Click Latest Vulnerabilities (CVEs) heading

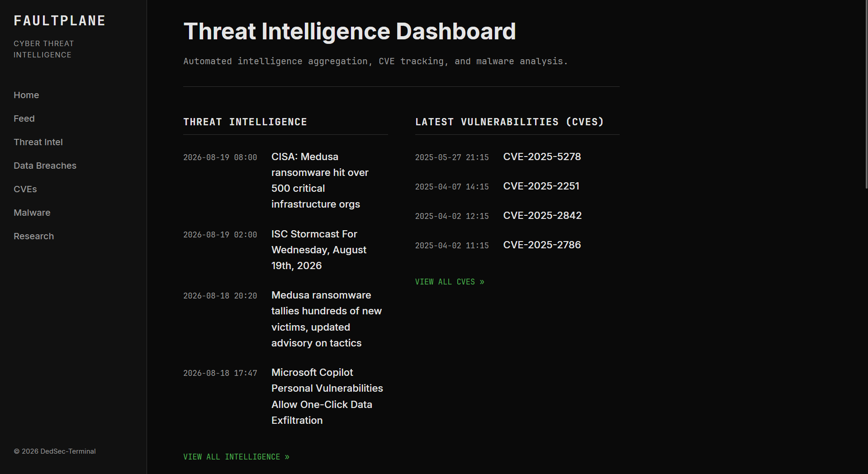(x=509, y=122)
